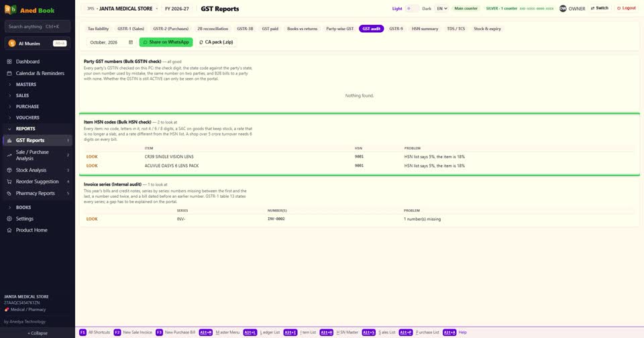
Task: Click the Calendar & Reminders icon
Action: click(x=9, y=73)
